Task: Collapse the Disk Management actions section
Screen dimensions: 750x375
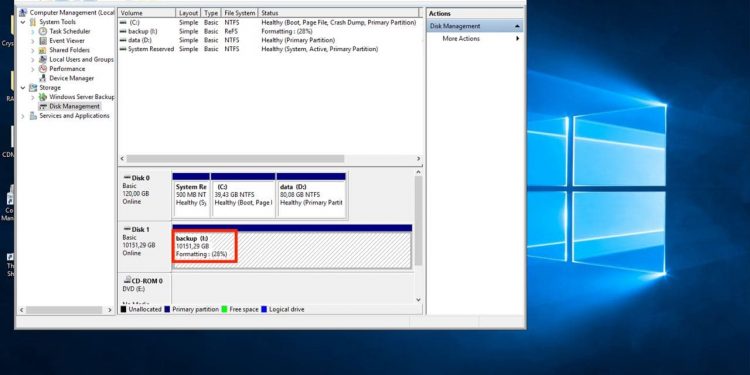Action: pyautogui.click(x=517, y=26)
